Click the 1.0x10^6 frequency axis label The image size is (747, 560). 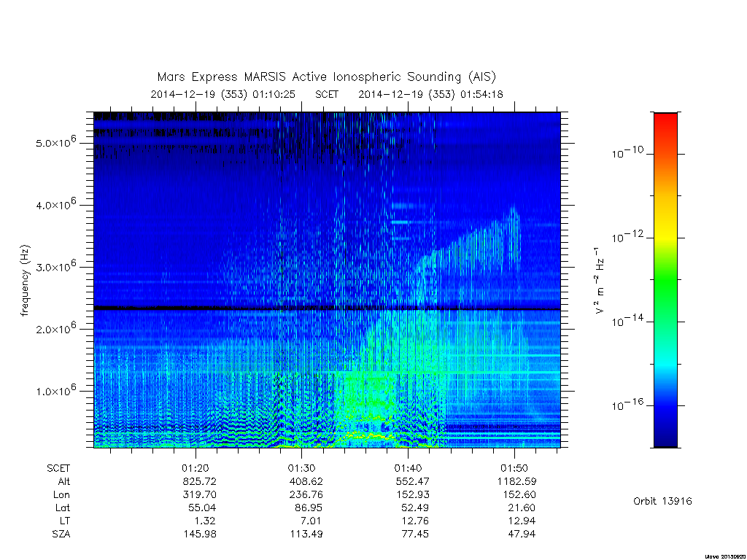pyautogui.click(x=55, y=390)
